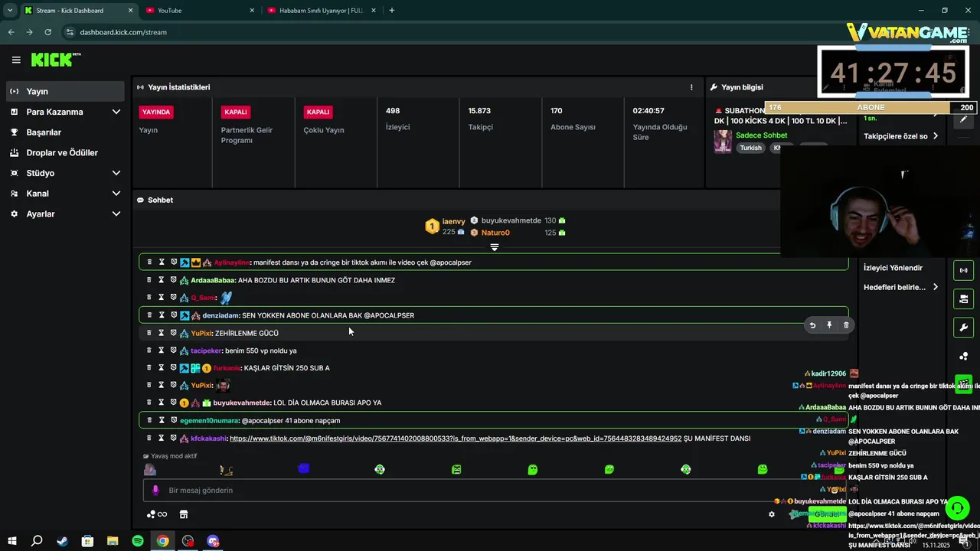The width and height of the screenshot is (980, 551).
Task: Click the wrench icon in the right sidebar
Action: (963, 328)
